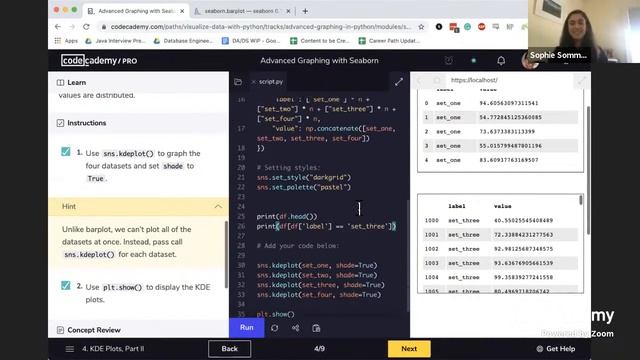Expand the code editor to fullscreen
The image size is (640, 360).
(399, 82)
